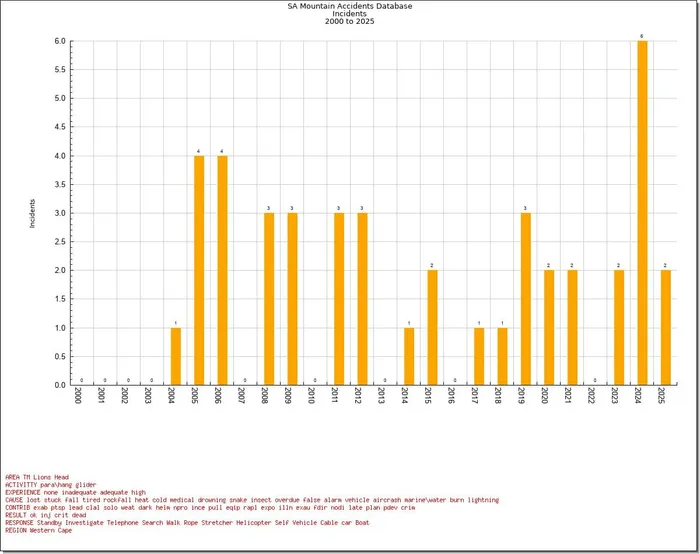Click the 2013 label on x-axis
This screenshot has width=700, height=554.
[x=385, y=396]
